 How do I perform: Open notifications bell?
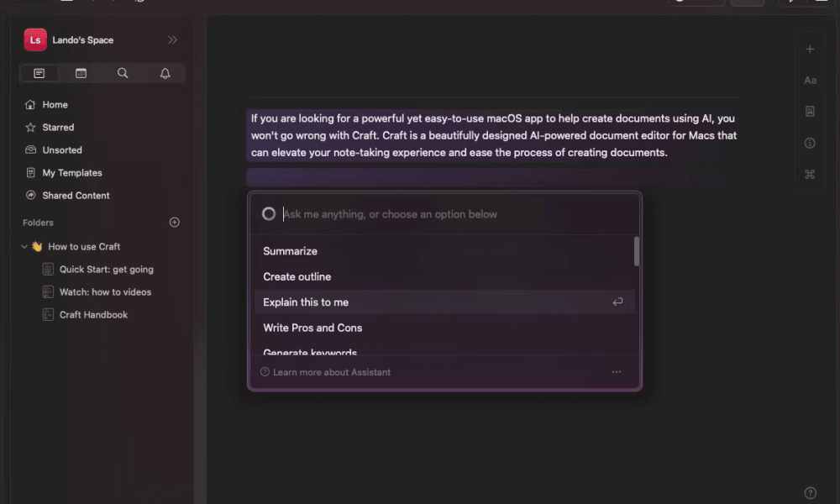click(165, 73)
